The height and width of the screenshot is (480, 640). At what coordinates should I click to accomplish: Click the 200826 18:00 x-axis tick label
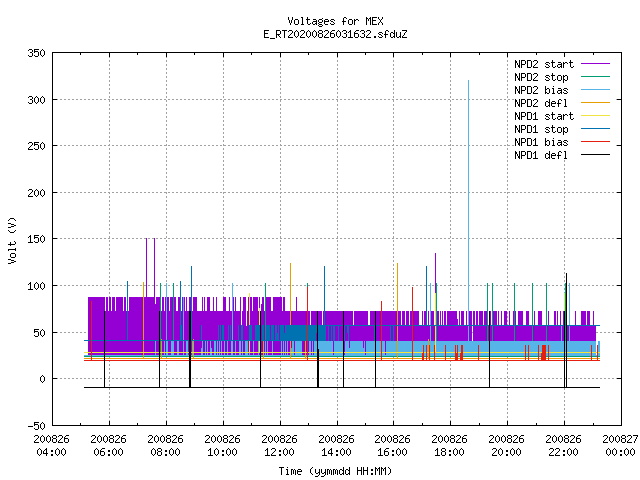coord(449,446)
